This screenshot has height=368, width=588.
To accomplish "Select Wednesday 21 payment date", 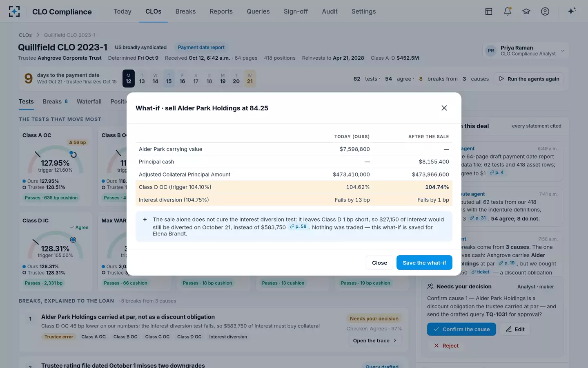I will (x=249, y=79).
